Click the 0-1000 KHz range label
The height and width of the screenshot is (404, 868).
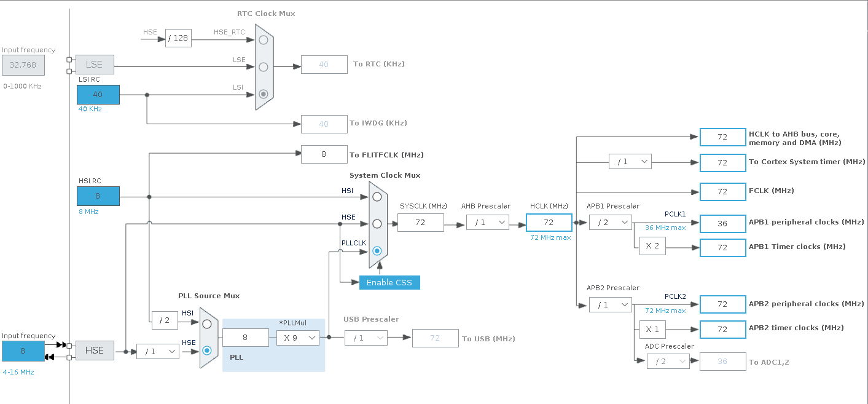click(x=22, y=86)
